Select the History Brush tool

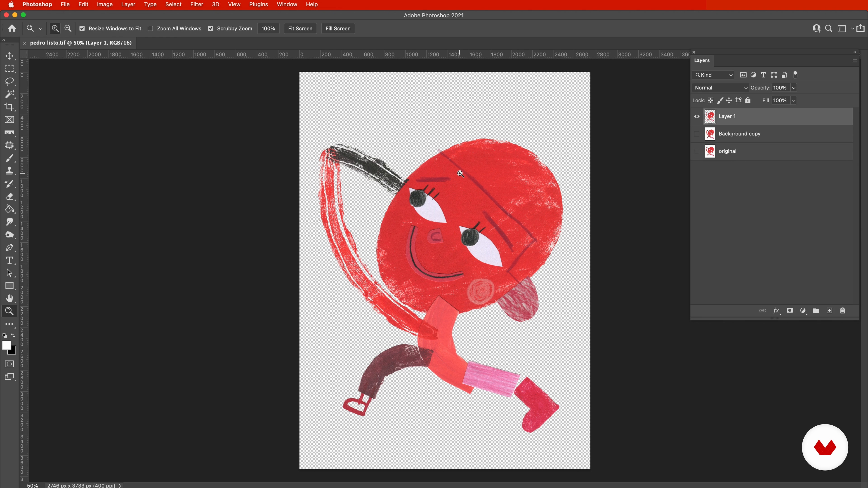pos(9,183)
